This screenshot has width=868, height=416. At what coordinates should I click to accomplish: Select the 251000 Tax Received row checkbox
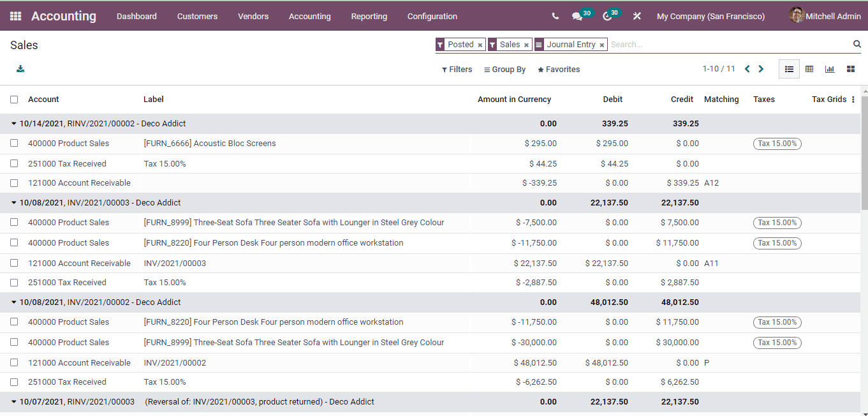point(14,163)
